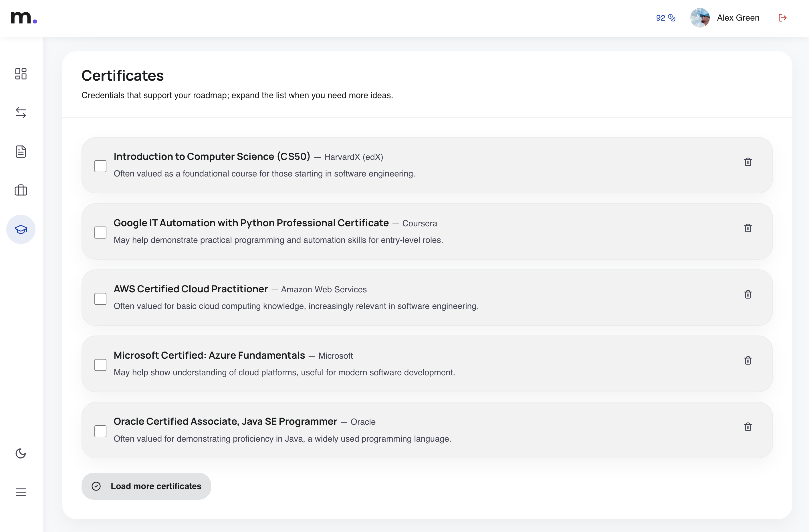The width and height of the screenshot is (809, 532).
Task: Open Alex Green's profile name
Action: [738, 17]
